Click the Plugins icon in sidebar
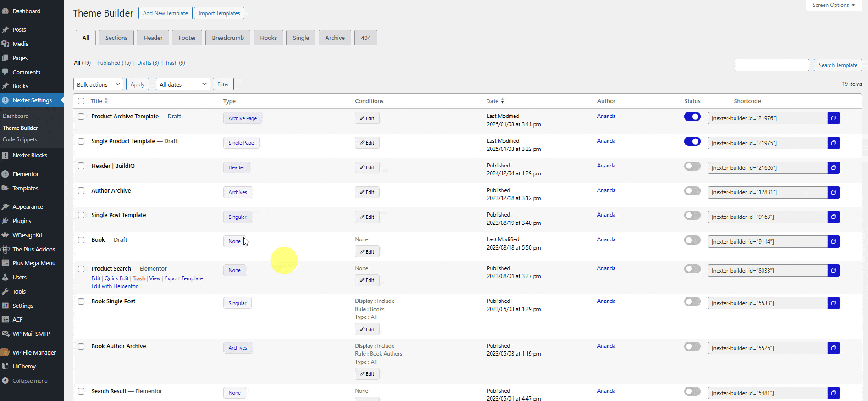Image resolution: width=868 pixels, height=401 pixels. [x=6, y=221]
